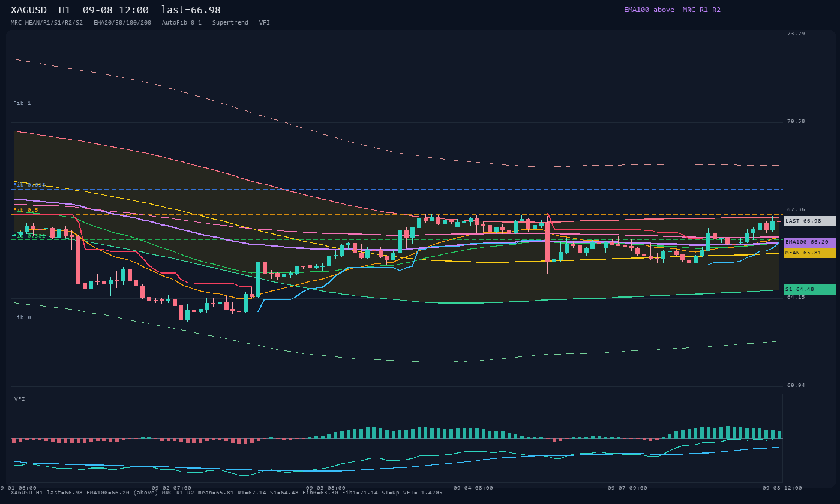Click the 67.36 price axis label
This screenshot has width=840, height=504.
coord(796,209)
